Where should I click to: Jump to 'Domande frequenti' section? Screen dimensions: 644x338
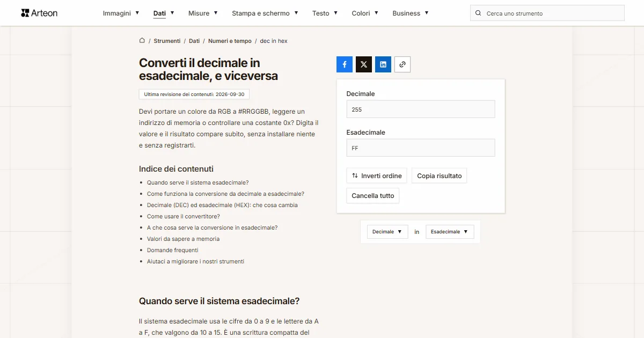pos(173,250)
